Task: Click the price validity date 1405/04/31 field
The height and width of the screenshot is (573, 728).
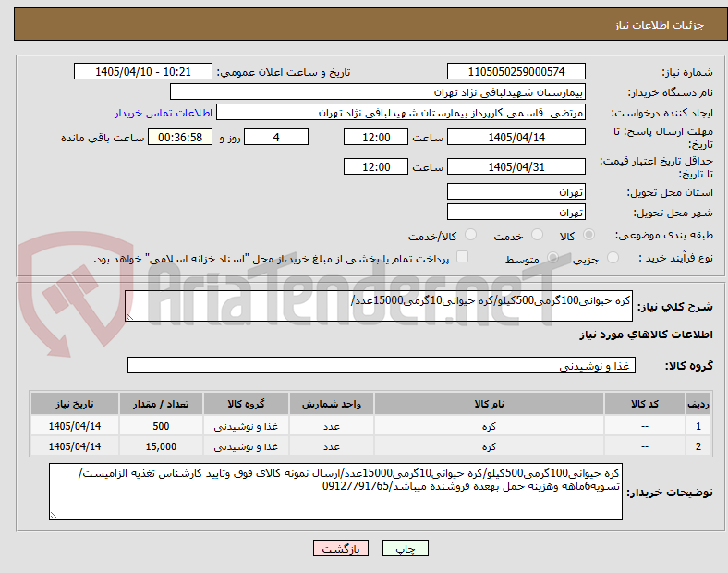Action: (516, 166)
